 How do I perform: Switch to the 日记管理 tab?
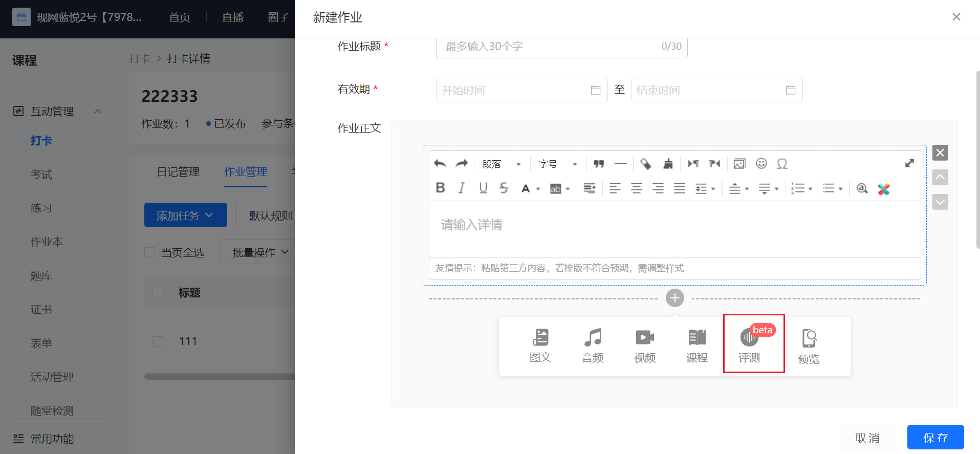coord(178,172)
